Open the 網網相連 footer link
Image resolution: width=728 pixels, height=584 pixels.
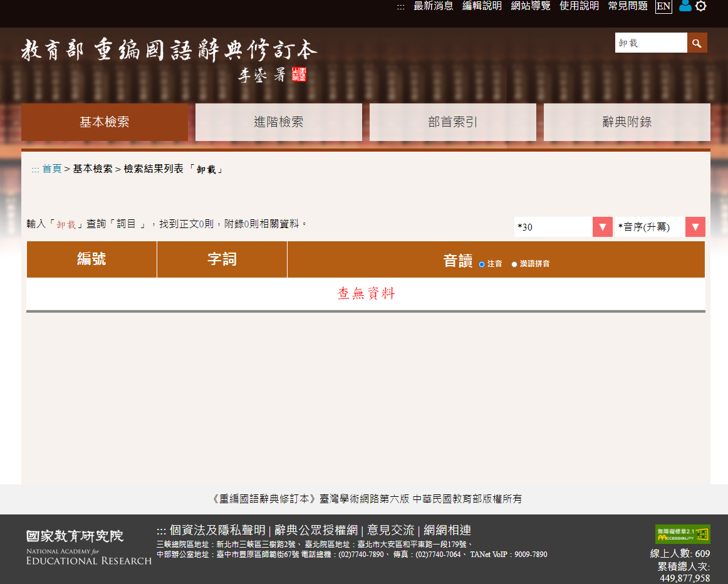tap(447, 530)
